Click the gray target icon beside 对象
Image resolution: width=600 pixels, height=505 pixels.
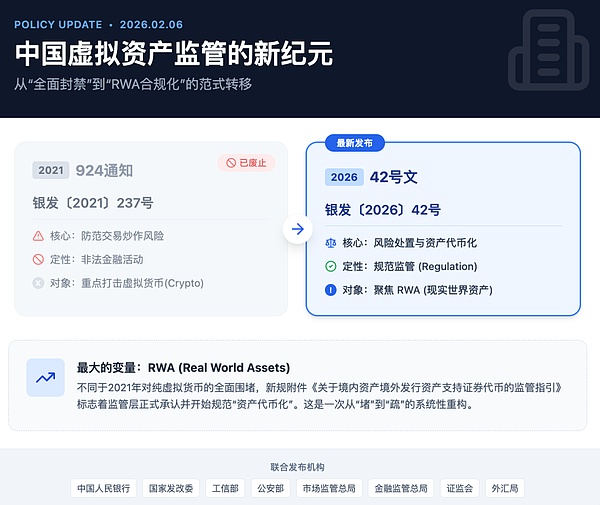tap(38, 283)
